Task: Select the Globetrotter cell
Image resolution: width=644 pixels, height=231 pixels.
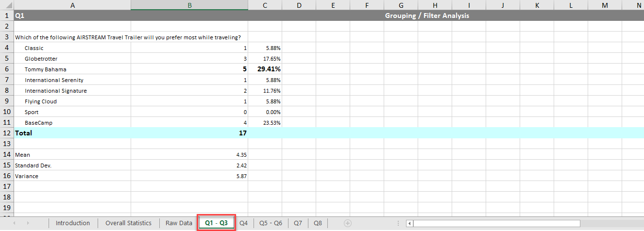Action: pos(72,59)
